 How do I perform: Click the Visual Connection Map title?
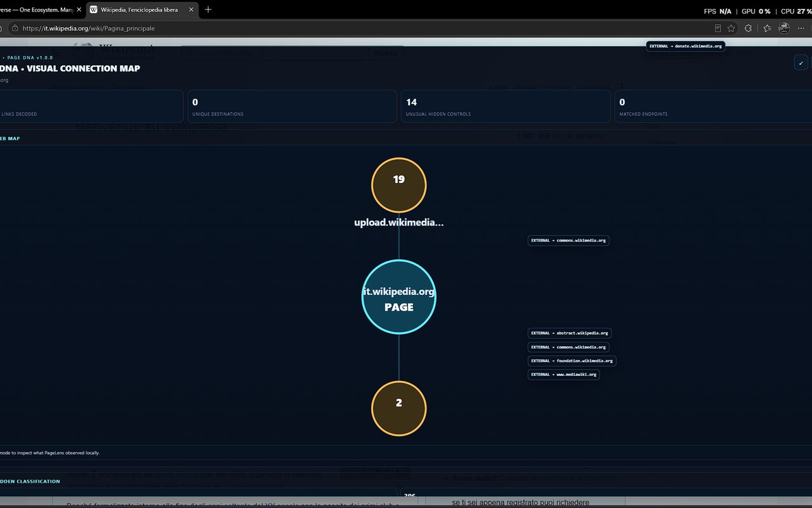[70, 69]
